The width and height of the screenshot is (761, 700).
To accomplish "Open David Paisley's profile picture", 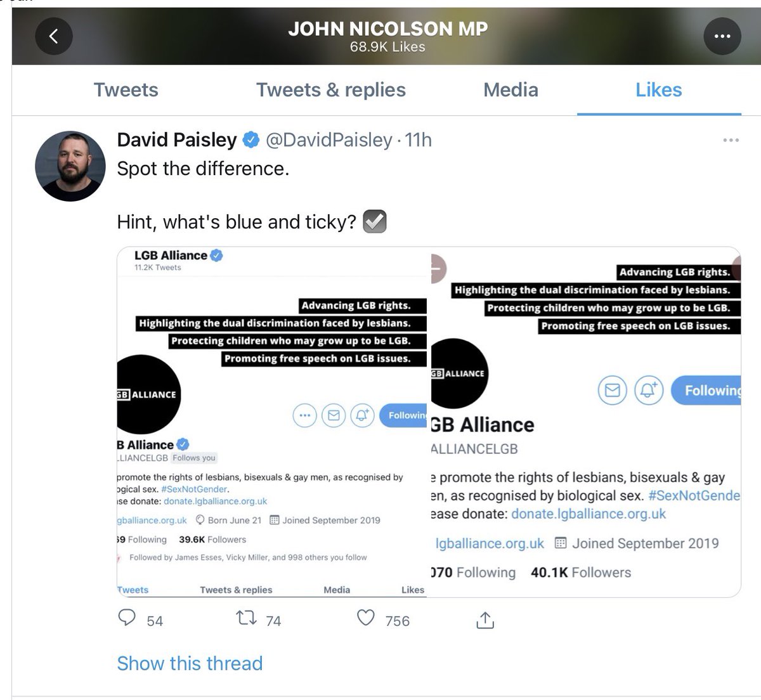I will click(70, 166).
